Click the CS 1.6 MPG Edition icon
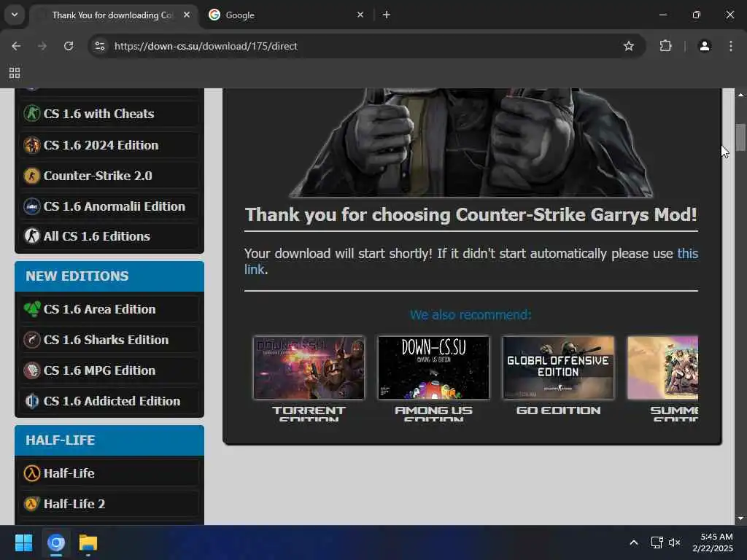 coord(32,370)
